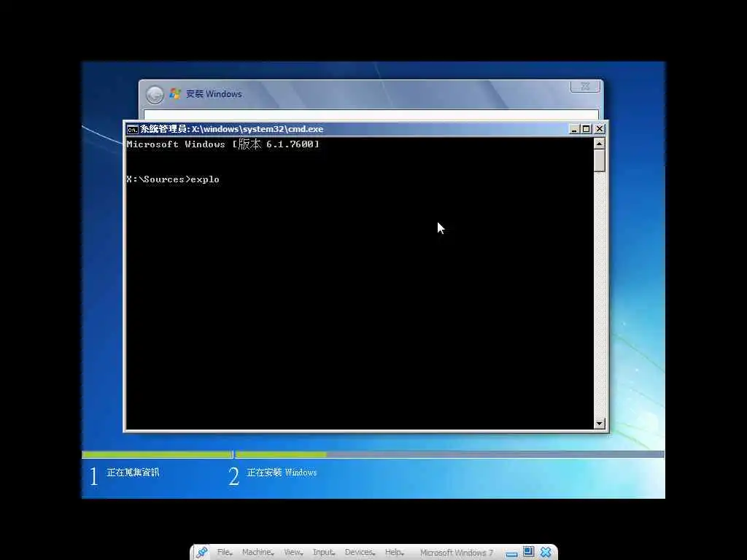Click the cmd window scrollbar thumb
Image resolution: width=747 pixels, height=560 pixels.
[600, 160]
